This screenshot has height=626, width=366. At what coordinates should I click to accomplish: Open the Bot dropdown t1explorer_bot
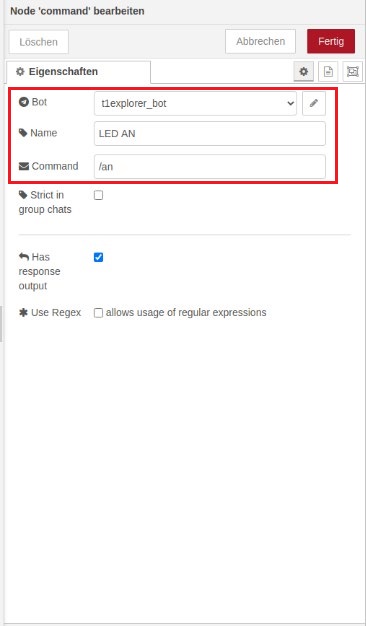coord(196,103)
